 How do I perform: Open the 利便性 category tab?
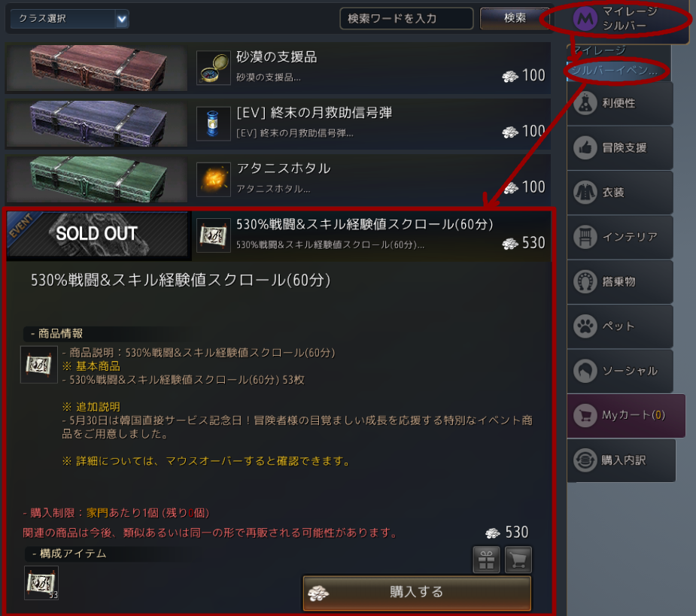tap(620, 103)
